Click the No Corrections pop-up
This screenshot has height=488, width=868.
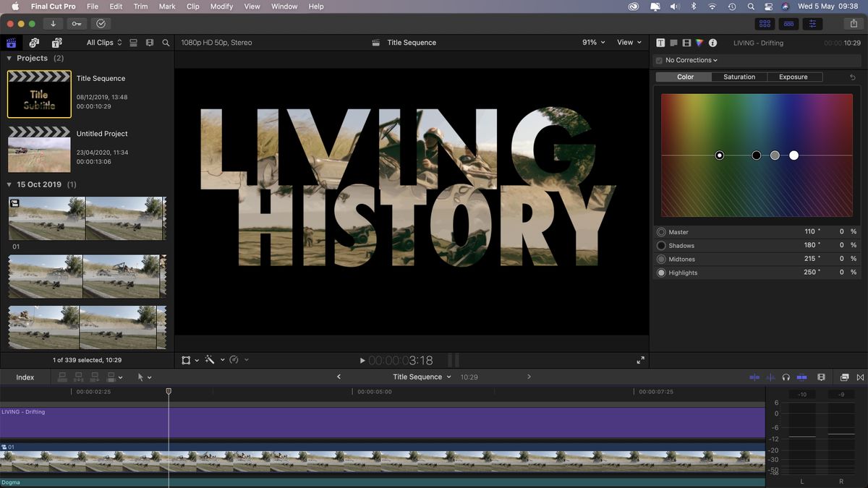[x=688, y=60]
